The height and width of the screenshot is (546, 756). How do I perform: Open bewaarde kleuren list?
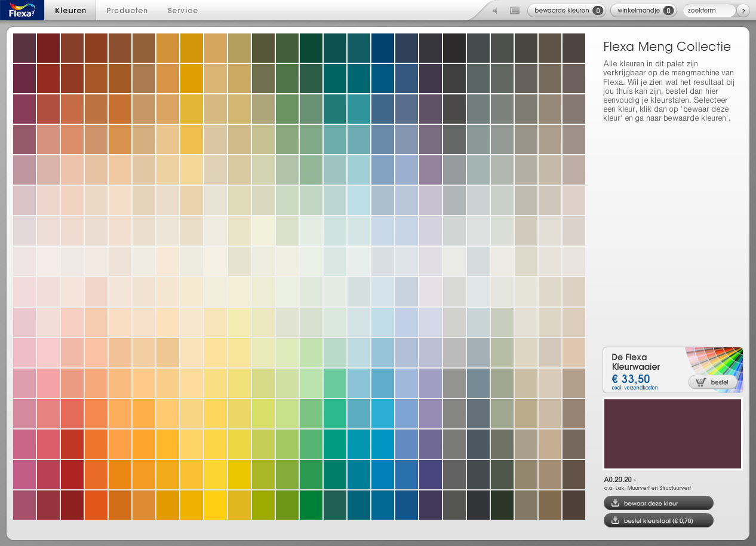pyautogui.click(x=567, y=10)
